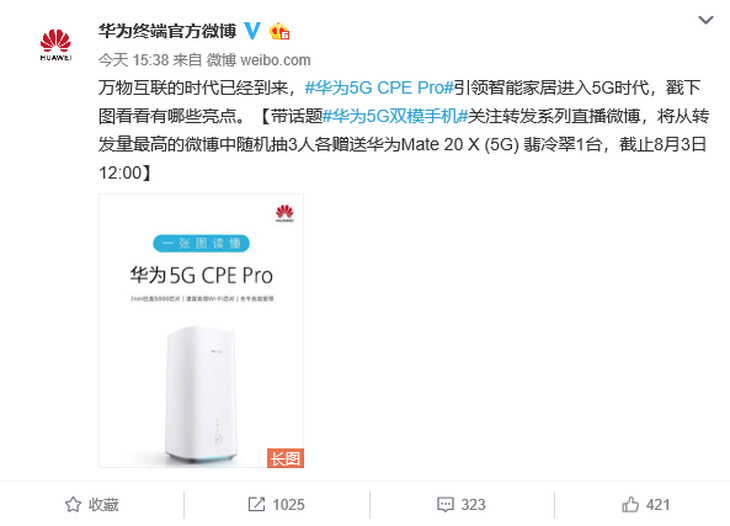Click the crown membership badge icon
The image size is (730, 526).
point(279,31)
